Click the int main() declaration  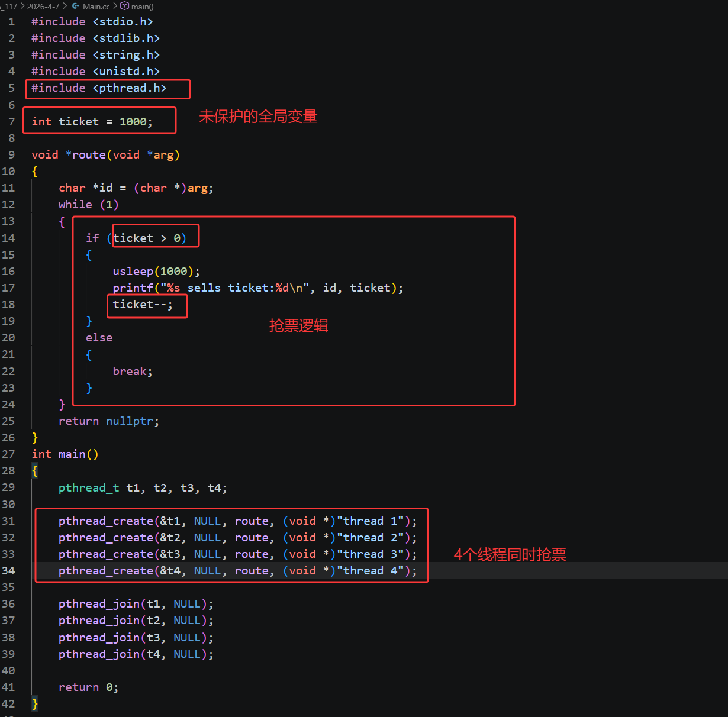pyautogui.click(x=65, y=454)
